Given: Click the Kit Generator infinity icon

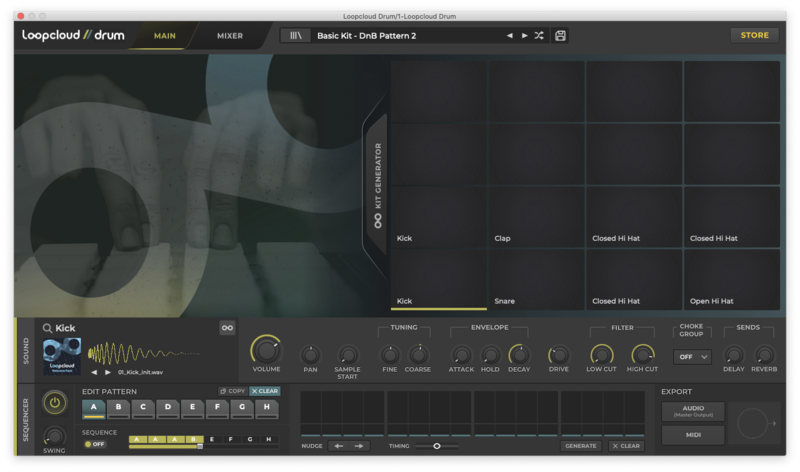Looking at the screenshot, I should pyautogui.click(x=378, y=220).
